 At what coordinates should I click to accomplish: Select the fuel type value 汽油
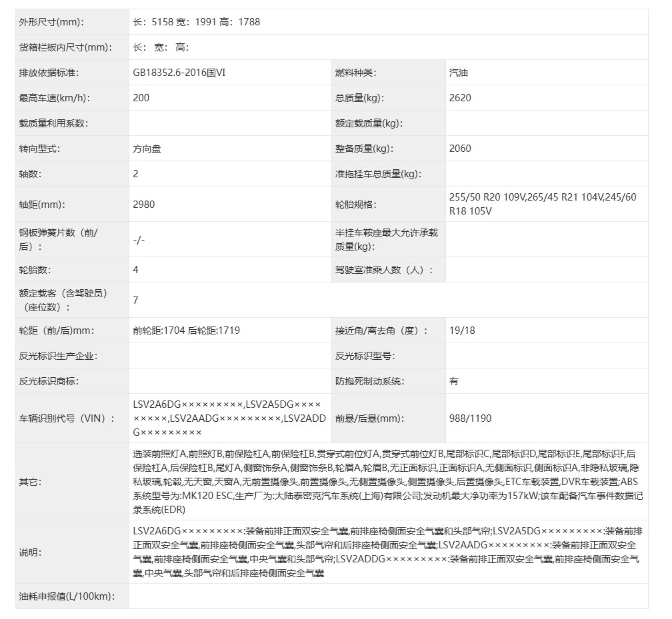pos(459,73)
